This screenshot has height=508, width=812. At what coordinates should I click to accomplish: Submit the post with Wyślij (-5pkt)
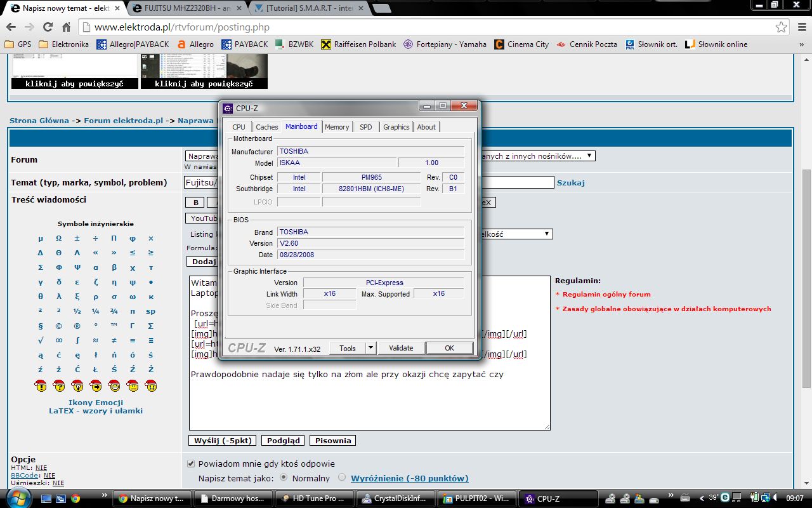point(224,441)
